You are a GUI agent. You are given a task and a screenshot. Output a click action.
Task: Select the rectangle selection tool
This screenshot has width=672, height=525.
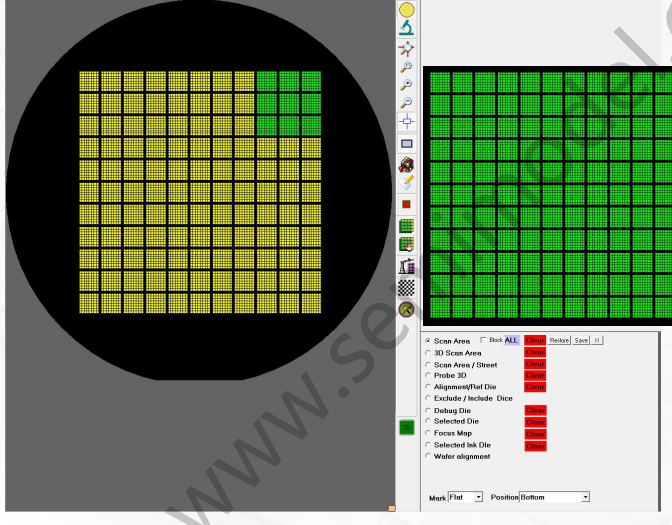pyautogui.click(x=407, y=144)
